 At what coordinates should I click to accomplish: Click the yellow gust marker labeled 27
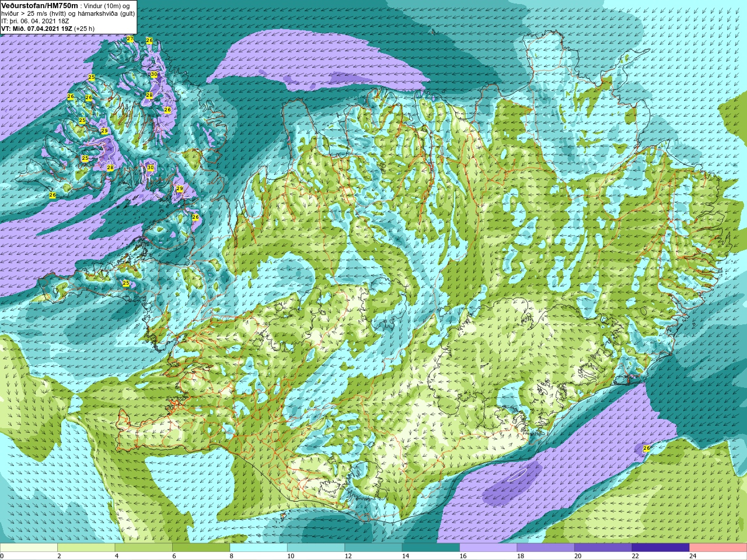130,39
